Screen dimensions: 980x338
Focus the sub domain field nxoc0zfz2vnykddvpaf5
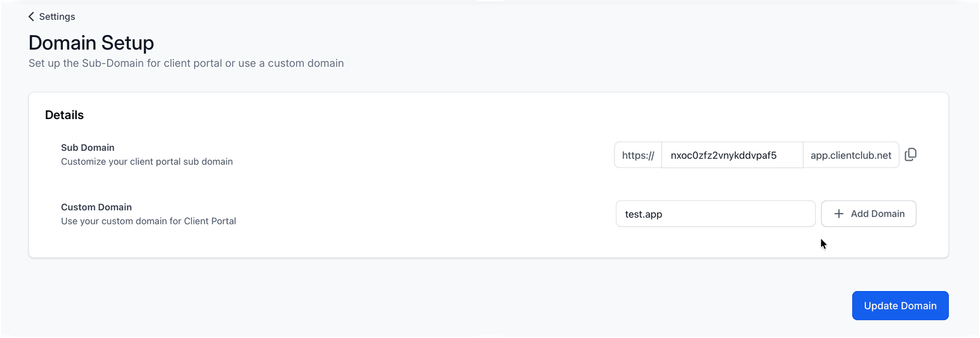tap(732, 155)
